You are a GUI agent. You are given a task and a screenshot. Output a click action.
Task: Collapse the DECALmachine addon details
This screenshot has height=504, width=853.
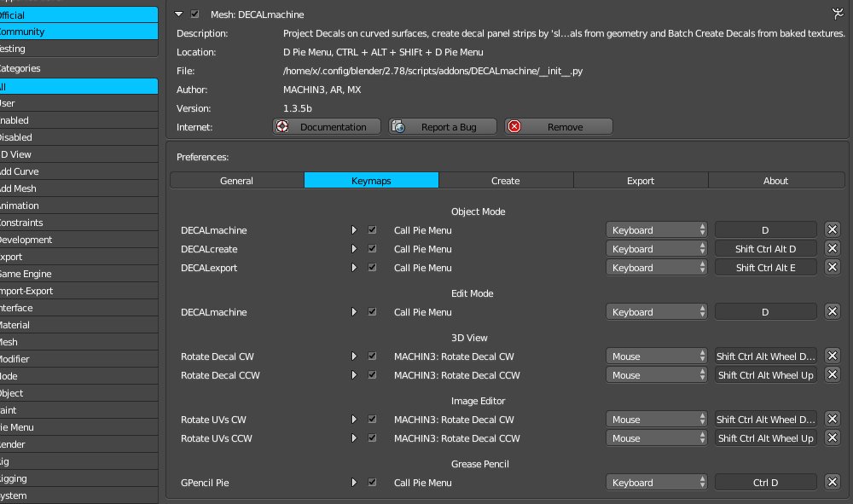click(x=178, y=14)
